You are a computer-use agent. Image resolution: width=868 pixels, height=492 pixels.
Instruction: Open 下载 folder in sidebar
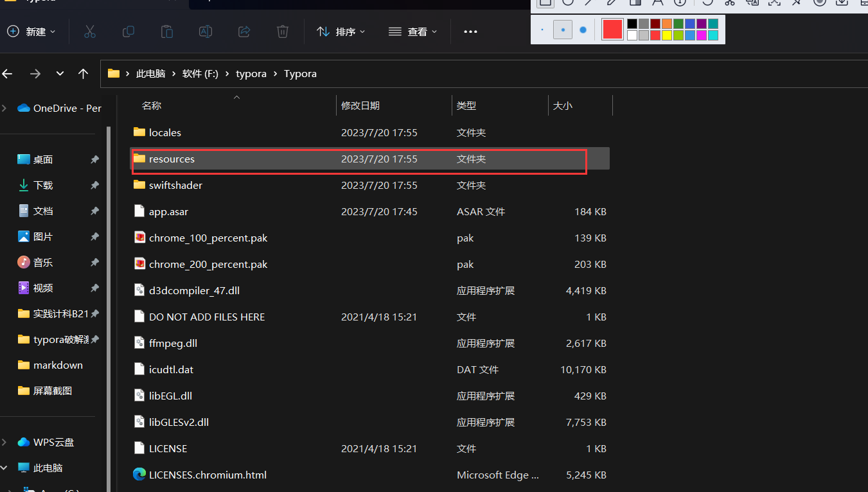pos(35,185)
